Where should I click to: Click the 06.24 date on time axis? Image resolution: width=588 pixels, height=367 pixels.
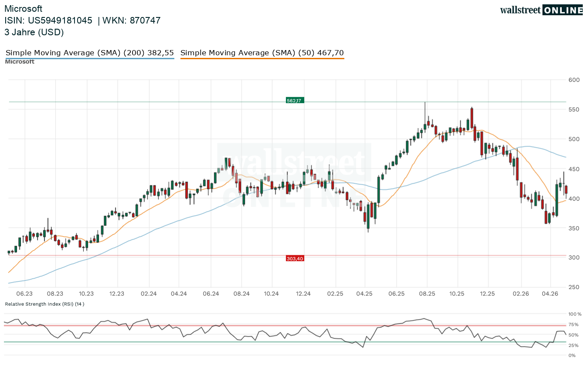[211, 294]
